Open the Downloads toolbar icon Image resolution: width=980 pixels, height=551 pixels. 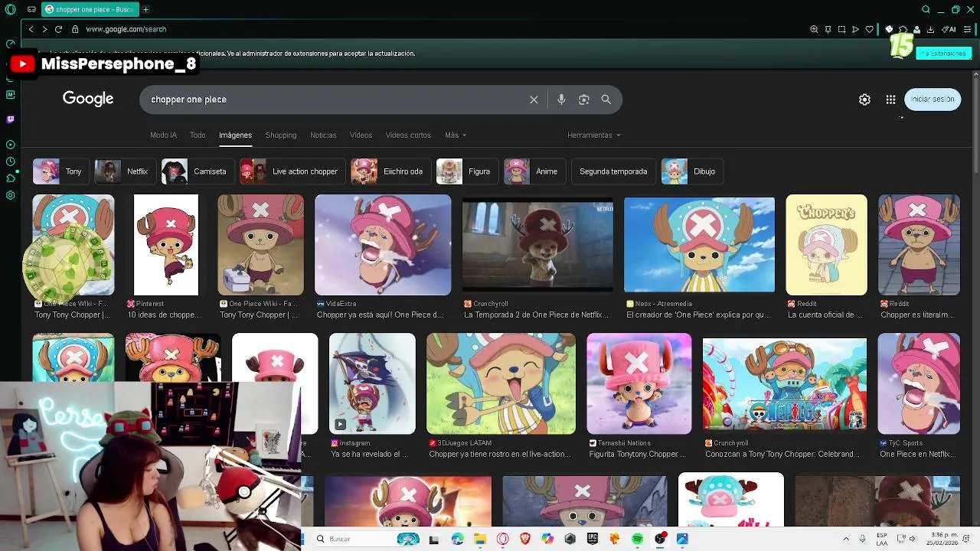(x=930, y=29)
